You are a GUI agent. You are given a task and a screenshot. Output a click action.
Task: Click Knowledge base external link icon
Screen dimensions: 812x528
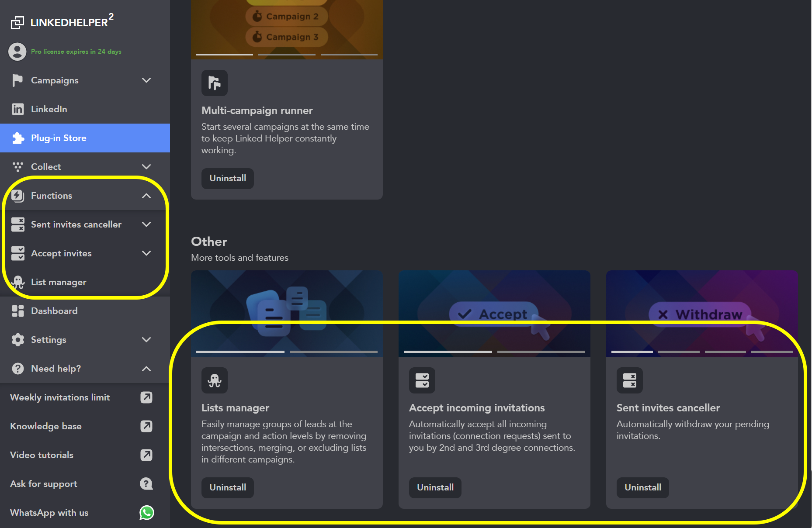(x=146, y=426)
